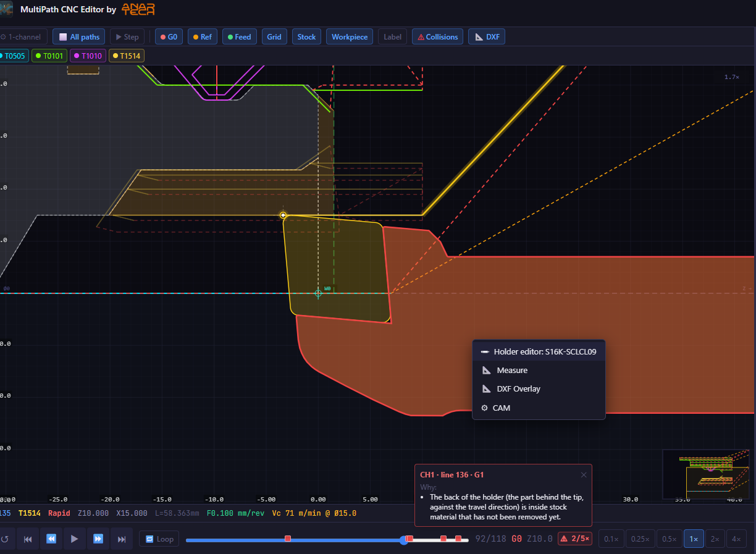Viewport: 756px width, 554px height.
Task: Click the Vc 71 m/min cutting speed value
Action: pyautogui.click(x=314, y=513)
